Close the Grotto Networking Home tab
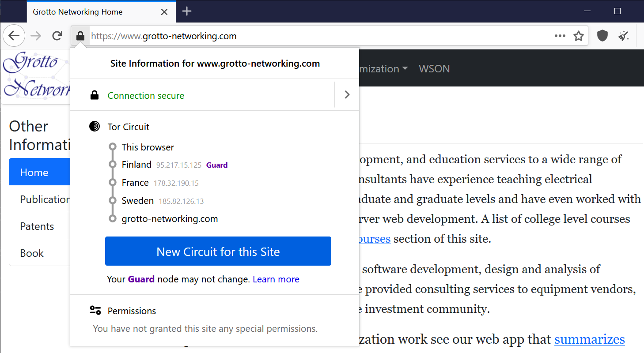This screenshot has height=353, width=644. tap(164, 12)
